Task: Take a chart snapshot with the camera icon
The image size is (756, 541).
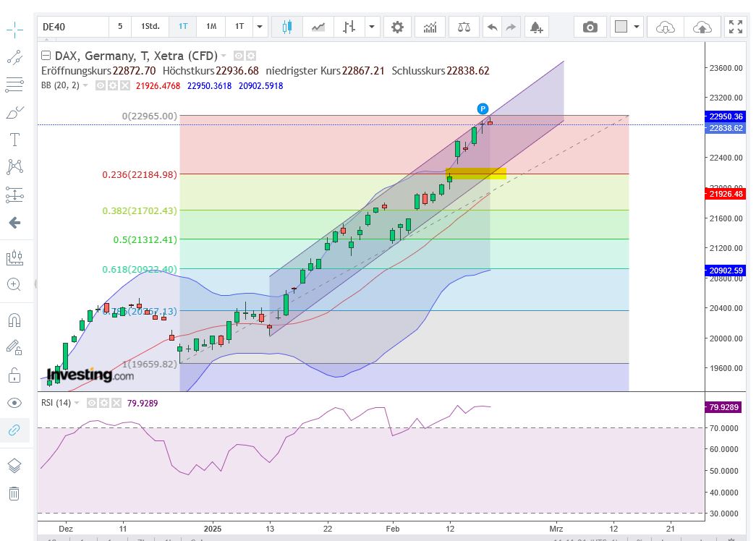Action: (x=590, y=27)
